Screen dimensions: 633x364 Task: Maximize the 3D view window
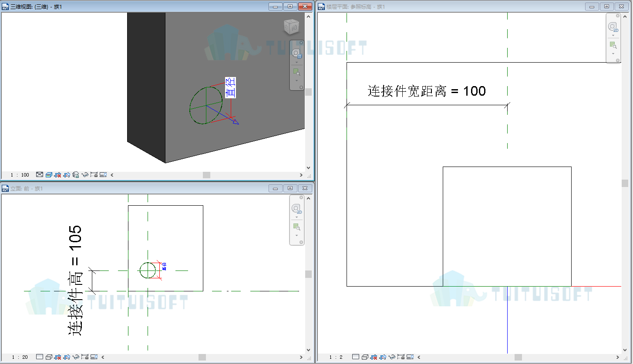coord(290,7)
